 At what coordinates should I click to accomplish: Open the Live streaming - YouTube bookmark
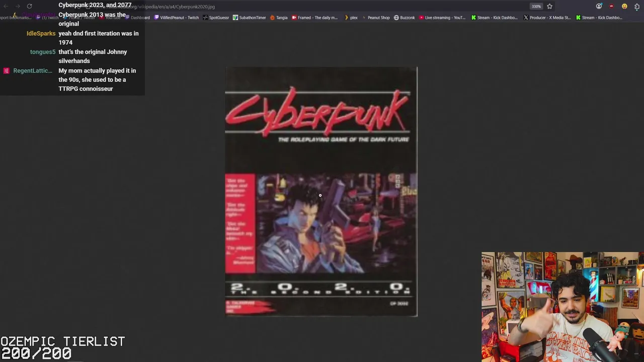[x=442, y=18]
